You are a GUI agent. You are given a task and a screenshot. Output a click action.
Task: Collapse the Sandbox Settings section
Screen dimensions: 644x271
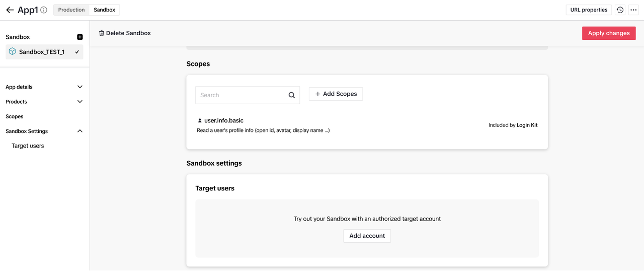click(x=79, y=131)
